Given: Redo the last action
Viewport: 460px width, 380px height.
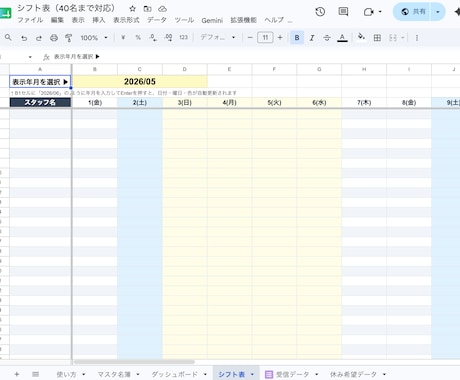Looking at the screenshot, I should 39,38.
